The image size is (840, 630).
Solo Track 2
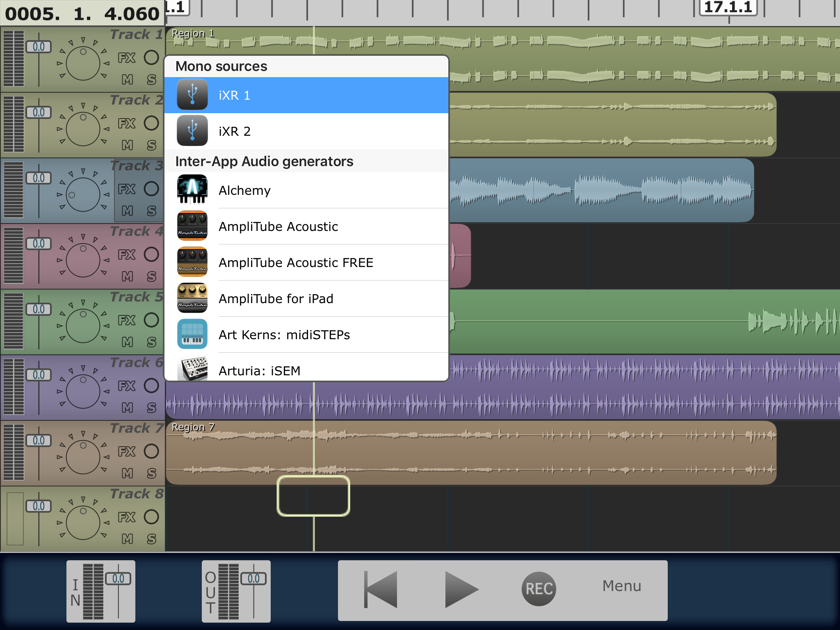coord(151,145)
